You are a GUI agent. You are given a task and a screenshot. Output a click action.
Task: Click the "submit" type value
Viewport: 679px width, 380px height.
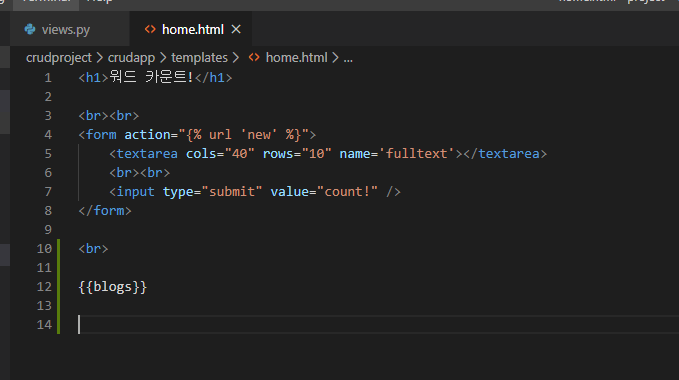pos(232,192)
